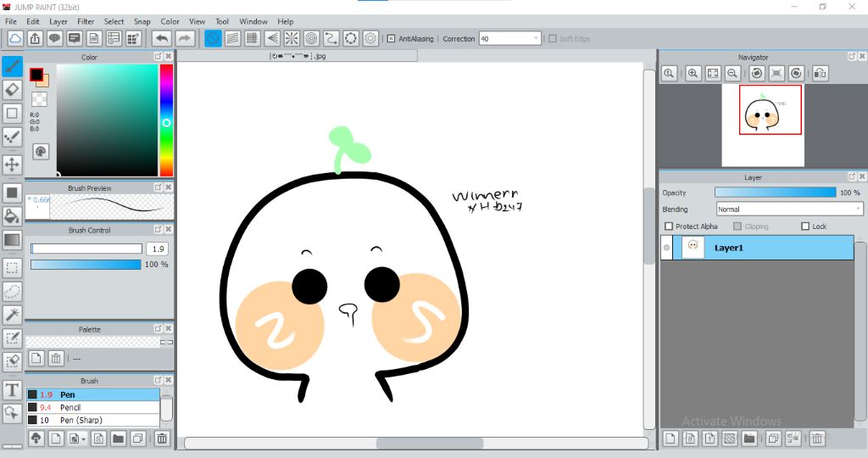Toggle the AntiAliasing checkbox
This screenshot has width=868, height=458.
pyautogui.click(x=391, y=39)
